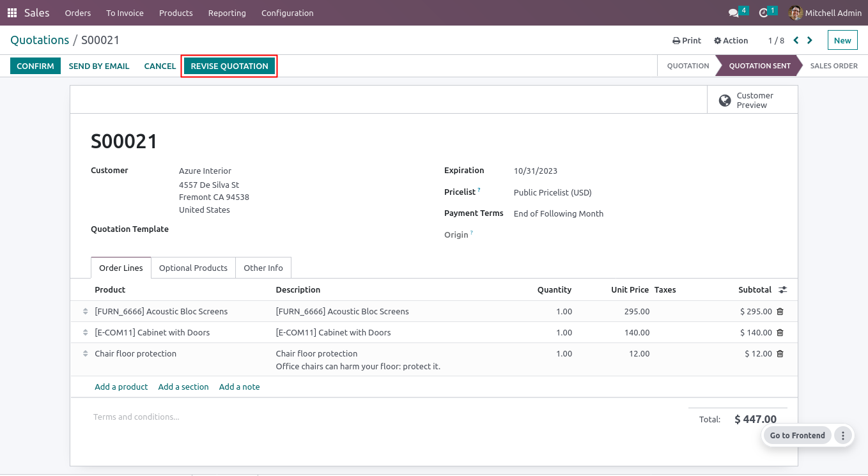Image resolution: width=868 pixels, height=476 pixels.
Task: Open the apps grid menu icon
Action: [x=12, y=13]
